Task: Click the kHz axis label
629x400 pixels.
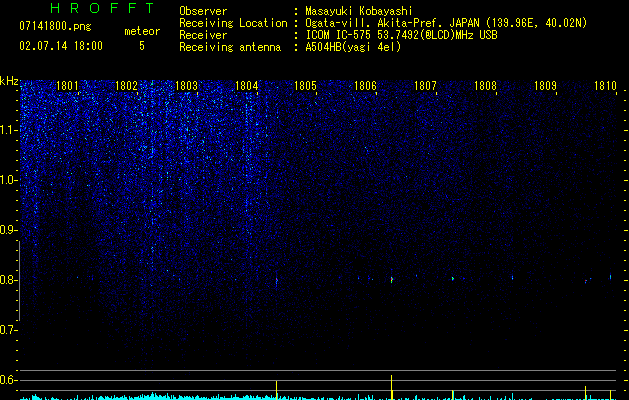Action: (9, 81)
